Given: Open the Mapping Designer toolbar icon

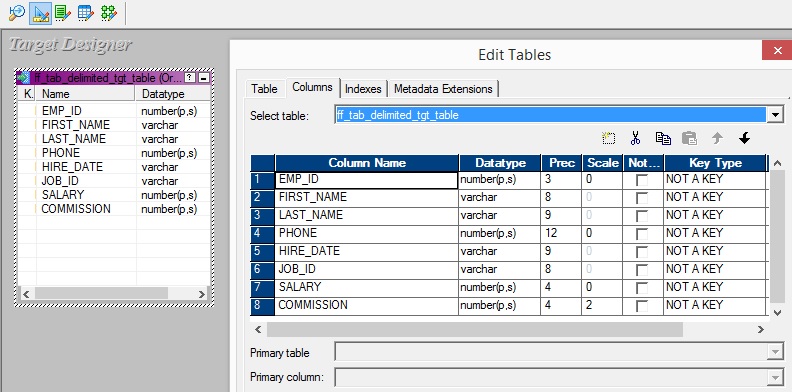Looking at the screenshot, I should point(109,13).
